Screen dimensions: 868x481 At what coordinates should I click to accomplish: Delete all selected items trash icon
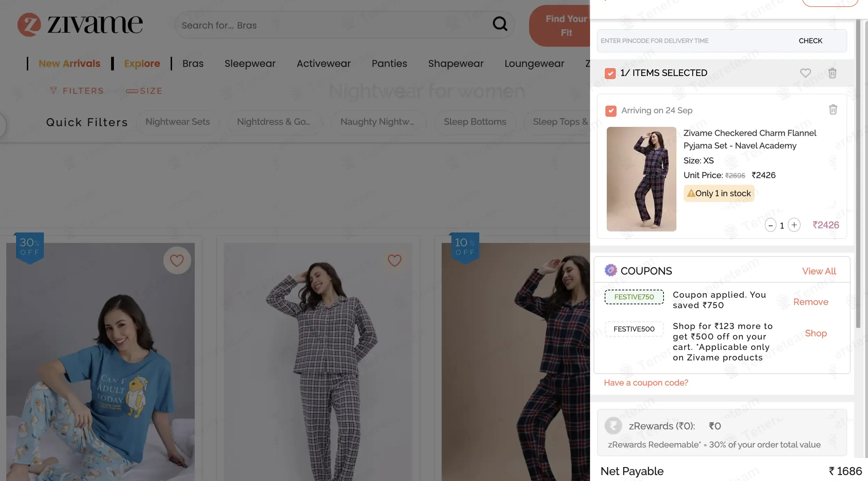[x=832, y=73]
